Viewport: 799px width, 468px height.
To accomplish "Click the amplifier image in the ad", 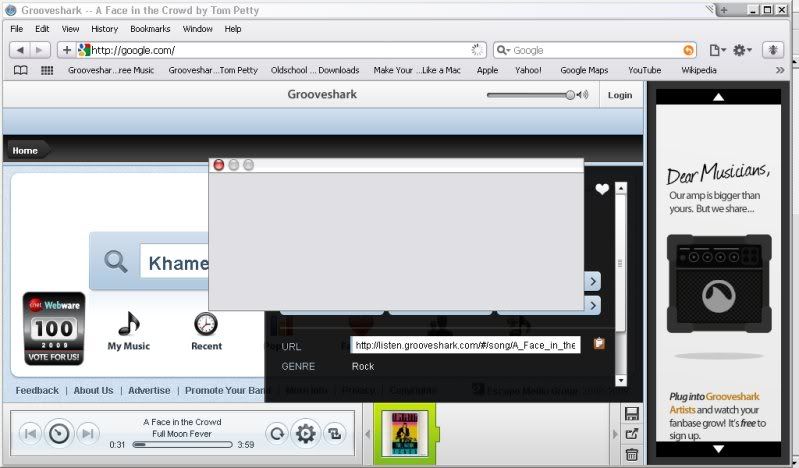I will [x=718, y=283].
